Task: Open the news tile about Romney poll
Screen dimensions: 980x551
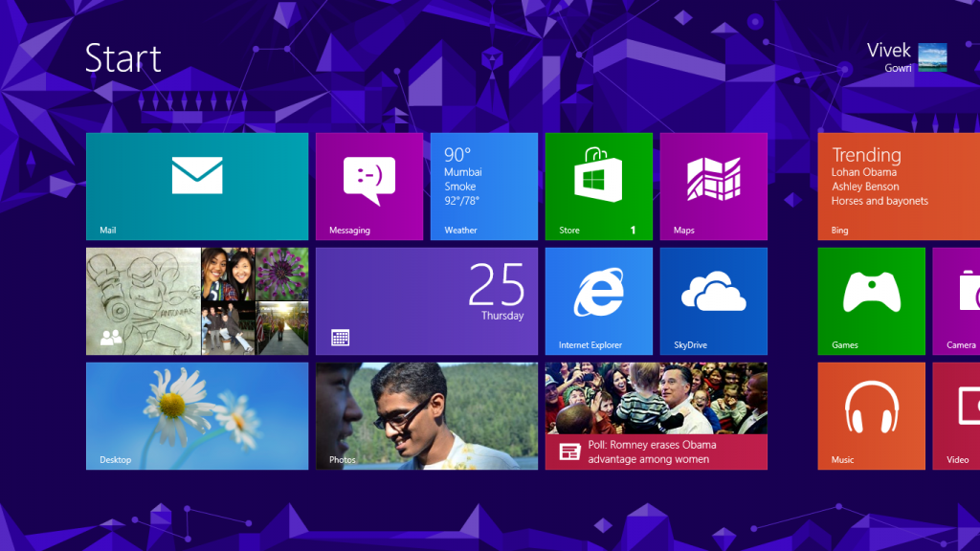Action: tap(657, 416)
